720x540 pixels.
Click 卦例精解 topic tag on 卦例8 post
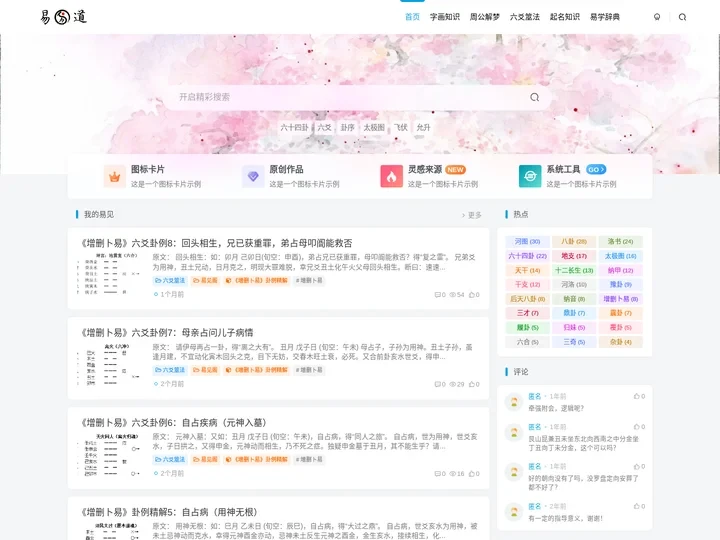(257, 280)
